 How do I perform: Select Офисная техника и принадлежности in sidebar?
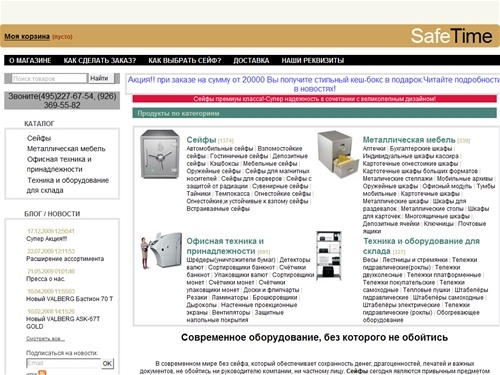coord(59,164)
